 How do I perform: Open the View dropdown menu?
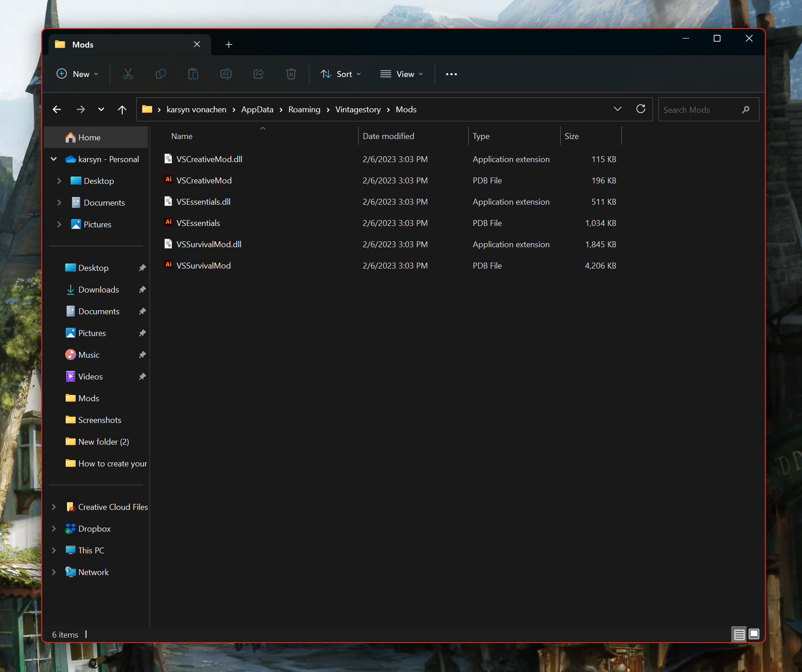click(402, 74)
